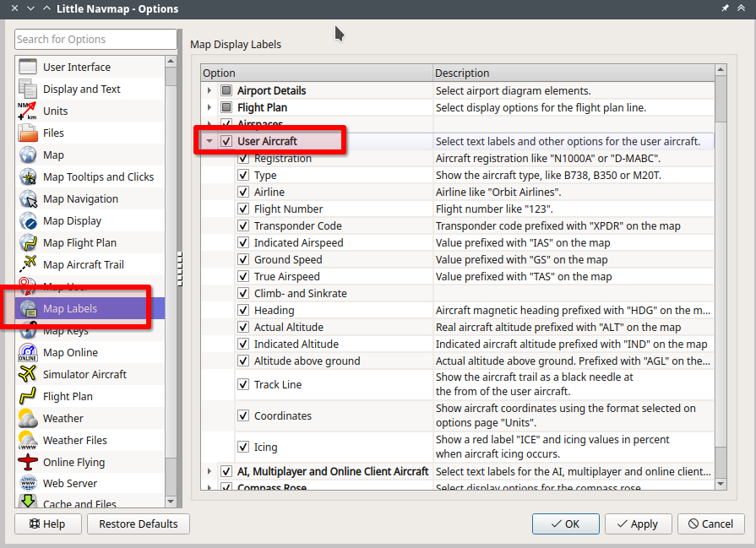This screenshot has height=548, width=756.
Task: Select the Units ruler icon
Action: coord(28,111)
